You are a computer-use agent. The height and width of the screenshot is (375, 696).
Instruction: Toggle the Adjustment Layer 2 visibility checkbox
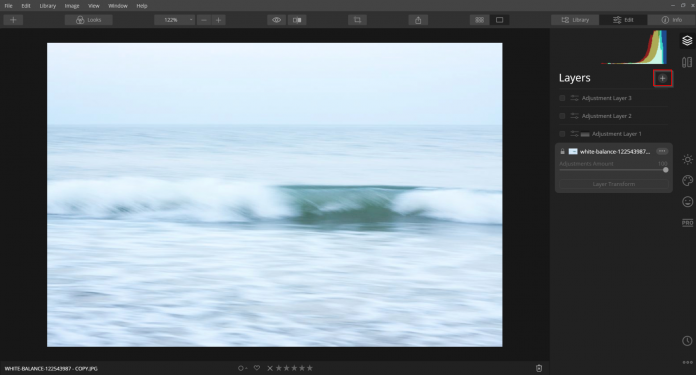click(562, 116)
